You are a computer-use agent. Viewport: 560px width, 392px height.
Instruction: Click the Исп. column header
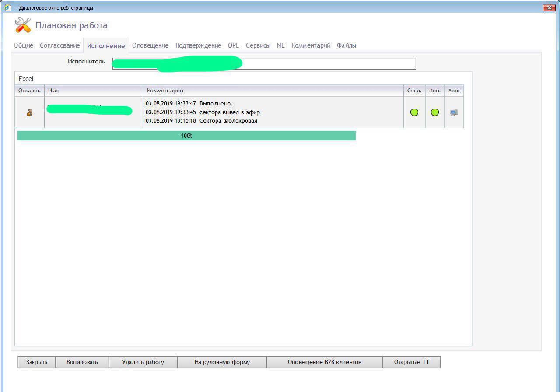tap(435, 91)
